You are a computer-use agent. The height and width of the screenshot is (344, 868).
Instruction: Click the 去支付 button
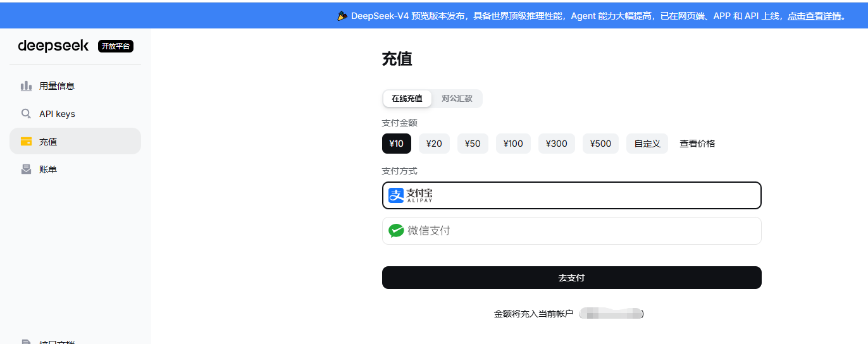point(572,278)
